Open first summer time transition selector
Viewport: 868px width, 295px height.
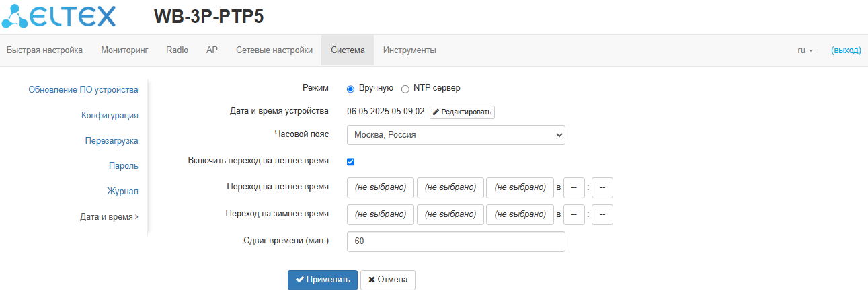click(381, 187)
